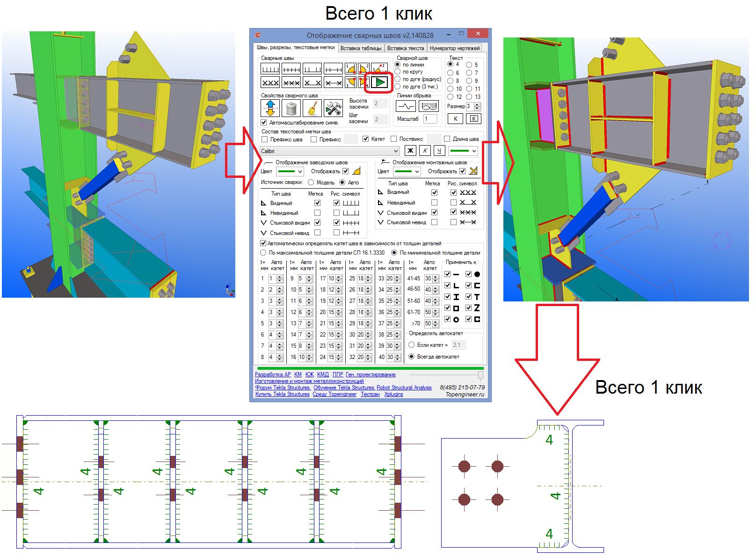Open the КМД link

coord(323,374)
